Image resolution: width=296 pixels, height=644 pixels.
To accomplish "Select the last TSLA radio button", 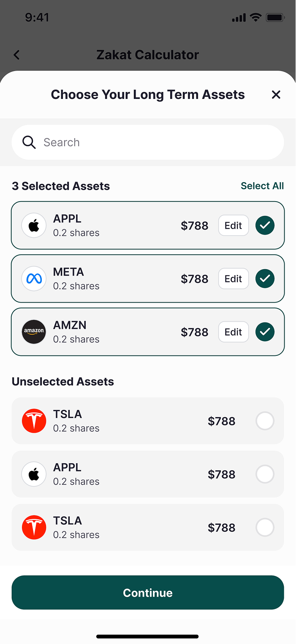I will click(265, 528).
